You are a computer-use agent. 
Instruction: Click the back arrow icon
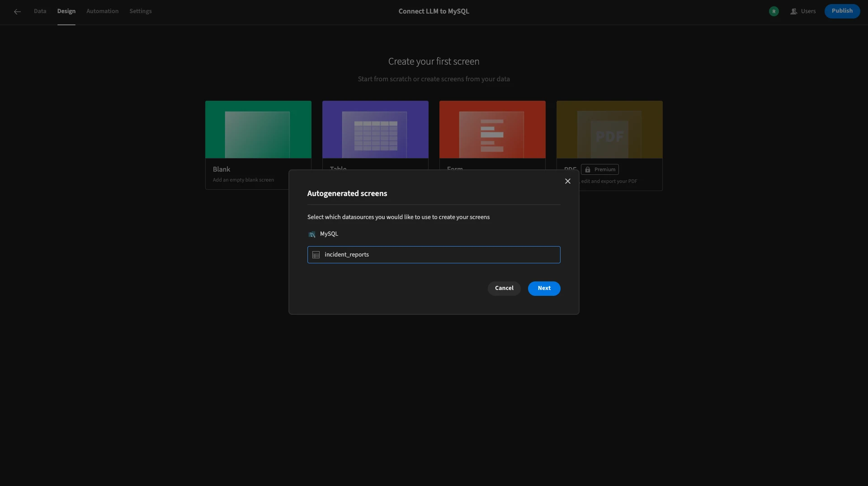click(x=17, y=12)
